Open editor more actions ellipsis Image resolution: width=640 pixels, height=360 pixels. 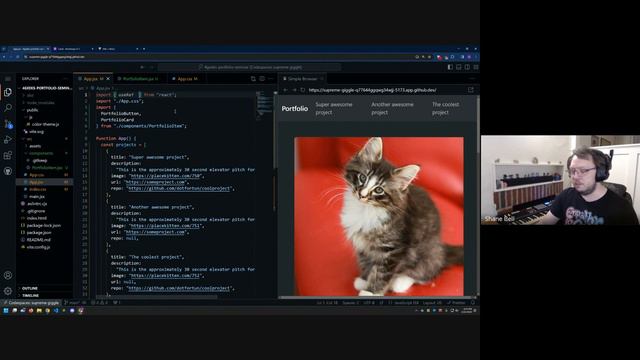270,79
